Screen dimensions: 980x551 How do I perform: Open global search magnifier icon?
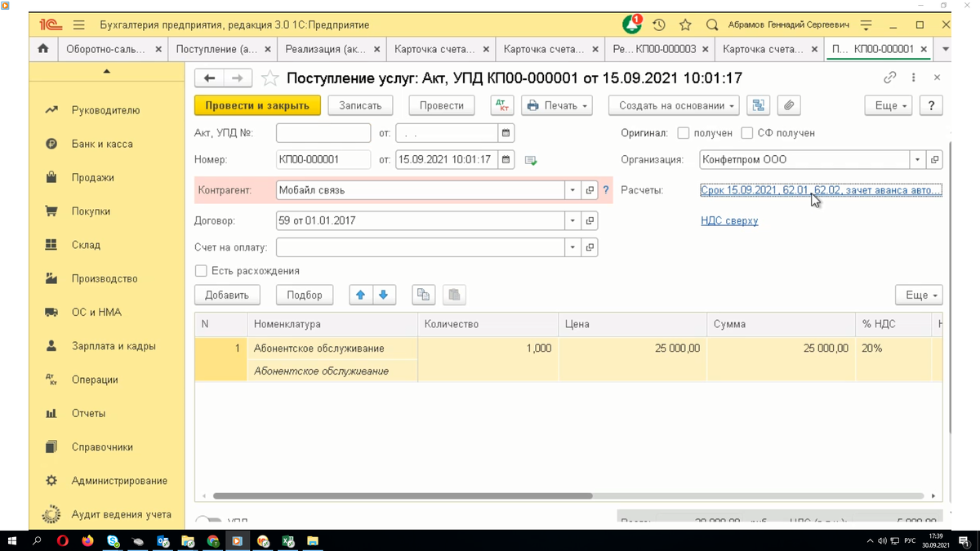712,25
